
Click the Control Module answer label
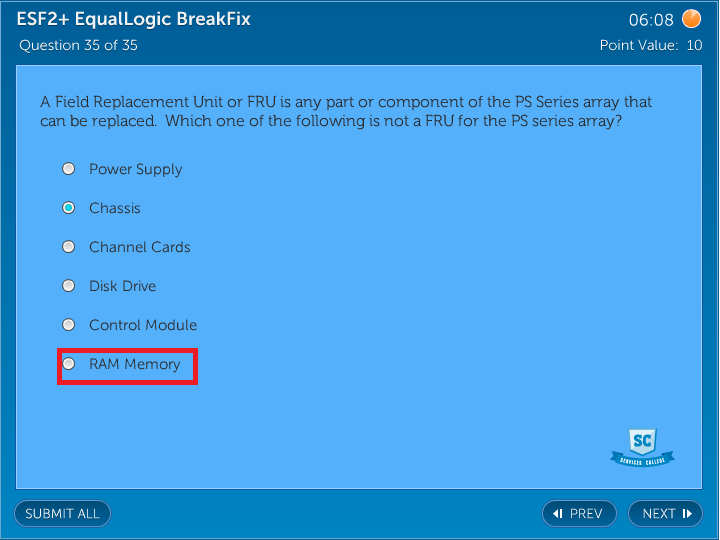coord(143,325)
